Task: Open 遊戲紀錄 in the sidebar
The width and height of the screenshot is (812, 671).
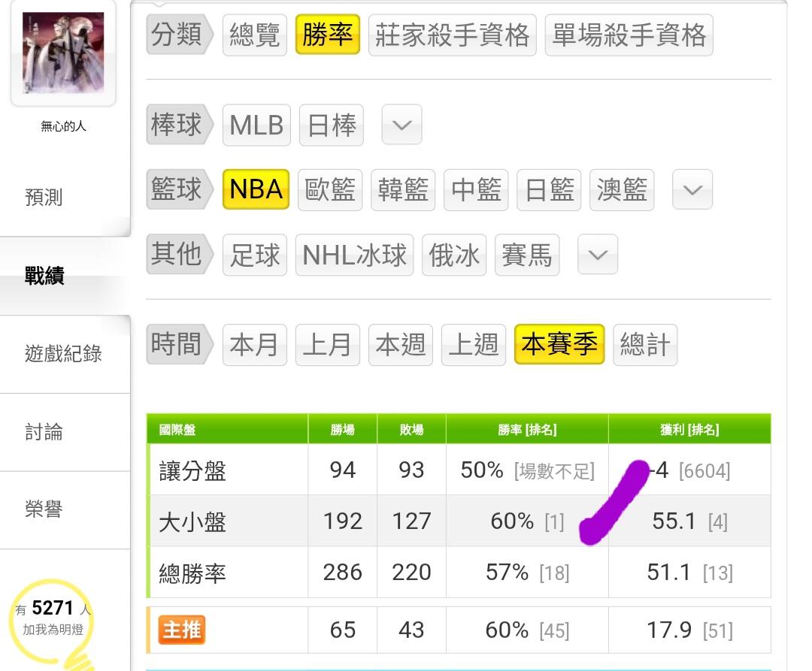Action: (x=63, y=354)
